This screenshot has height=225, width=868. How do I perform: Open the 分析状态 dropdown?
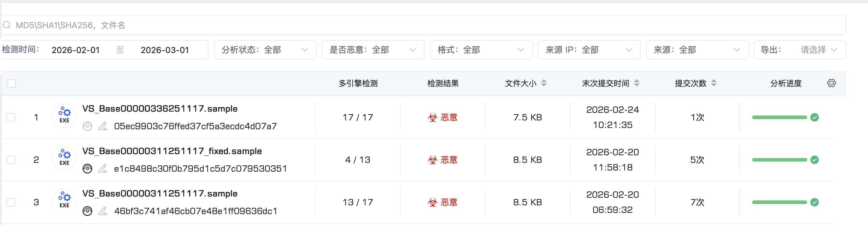(x=265, y=50)
